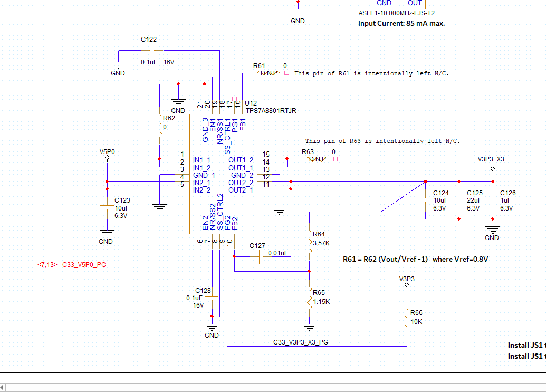546x392 pixels.
Task: Select the R66 resistor symbol
Action: (407, 319)
